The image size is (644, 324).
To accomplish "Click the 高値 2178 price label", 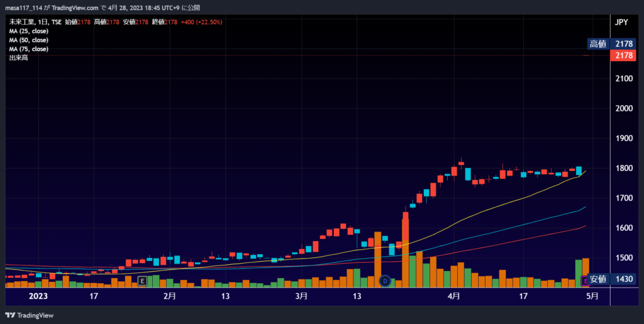I will click(611, 44).
